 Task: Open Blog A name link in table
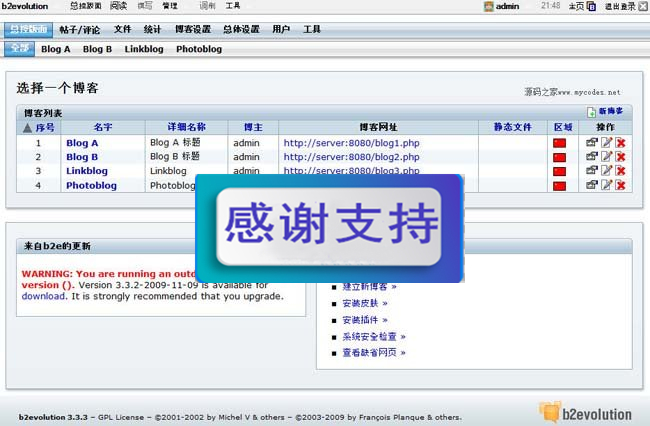pos(82,143)
